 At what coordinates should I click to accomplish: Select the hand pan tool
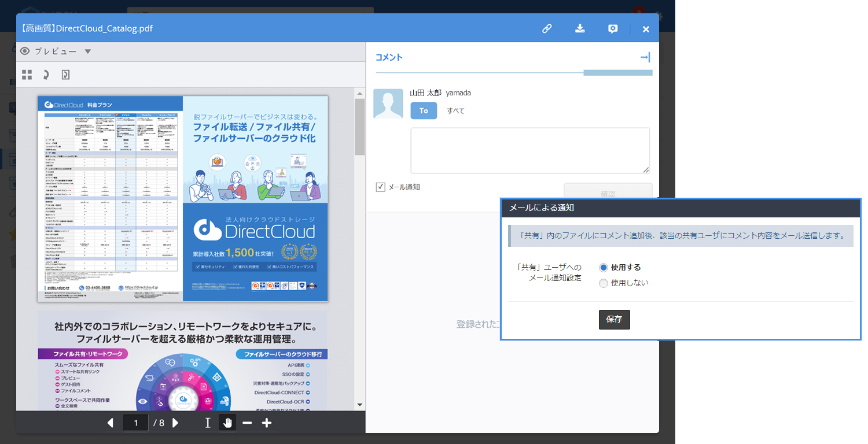click(x=228, y=423)
